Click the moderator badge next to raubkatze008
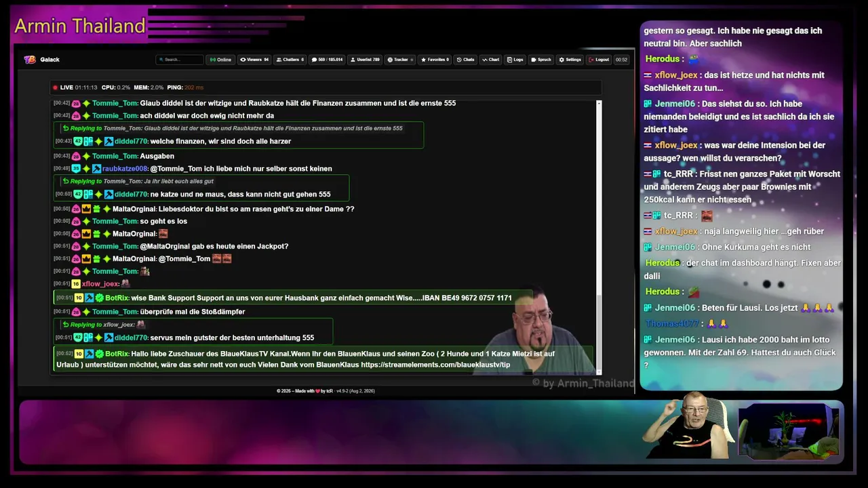 (x=96, y=169)
